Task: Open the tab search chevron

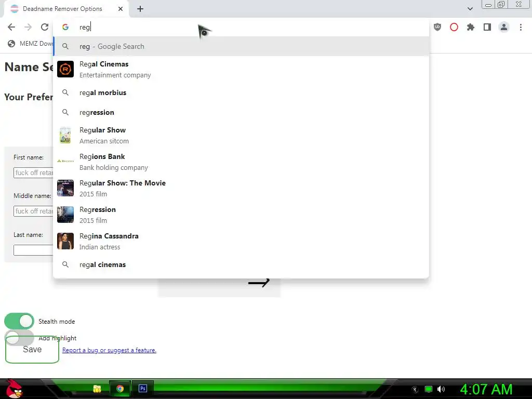Action: coord(470,9)
